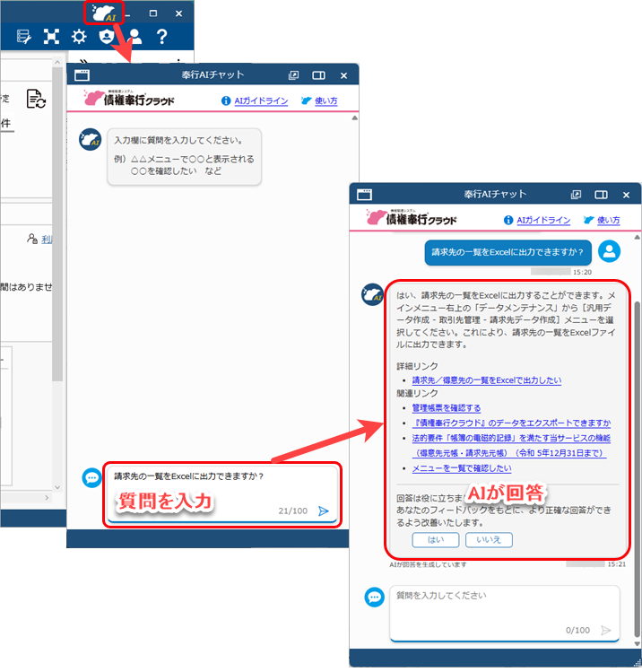The height and width of the screenshot is (672, 642).
Task: Click the question text box in left chat
Action: (x=222, y=494)
